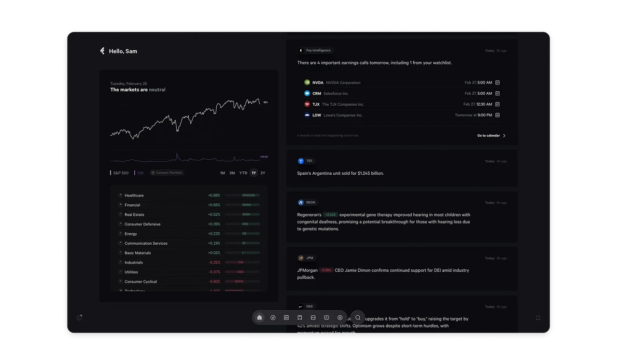The image size is (618, 364).
Task: Select the 1Y time range
Action: tap(254, 173)
